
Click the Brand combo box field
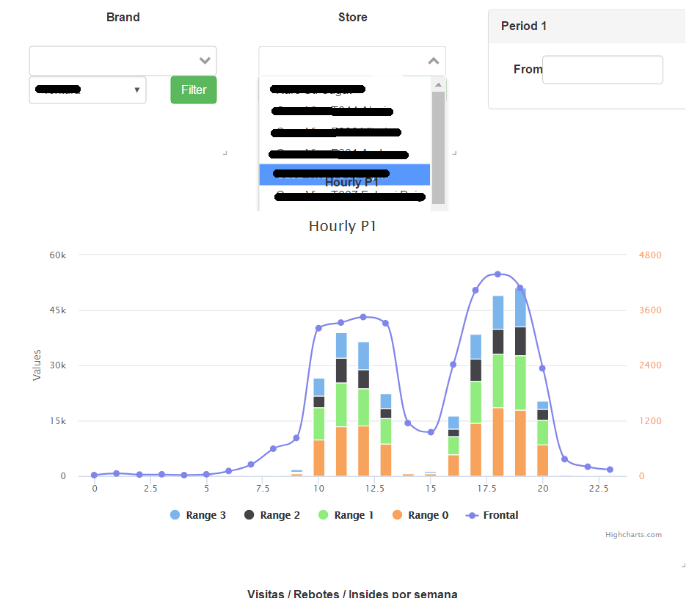(x=123, y=61)
